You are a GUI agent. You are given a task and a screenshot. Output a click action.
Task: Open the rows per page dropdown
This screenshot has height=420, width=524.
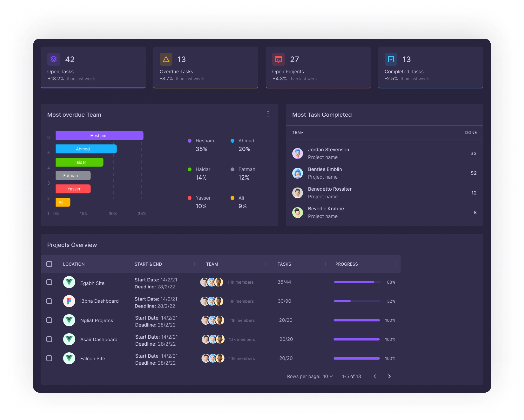(x=328, y=376)
